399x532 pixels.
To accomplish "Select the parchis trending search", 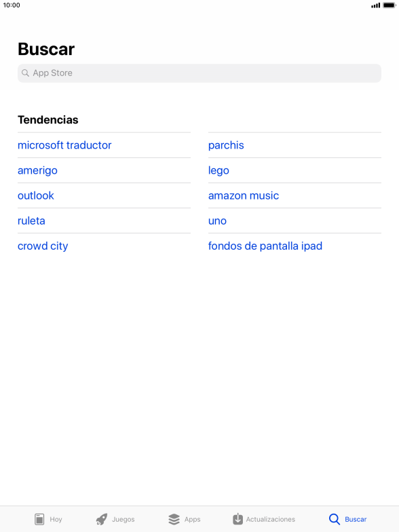I will click(226, 145).
